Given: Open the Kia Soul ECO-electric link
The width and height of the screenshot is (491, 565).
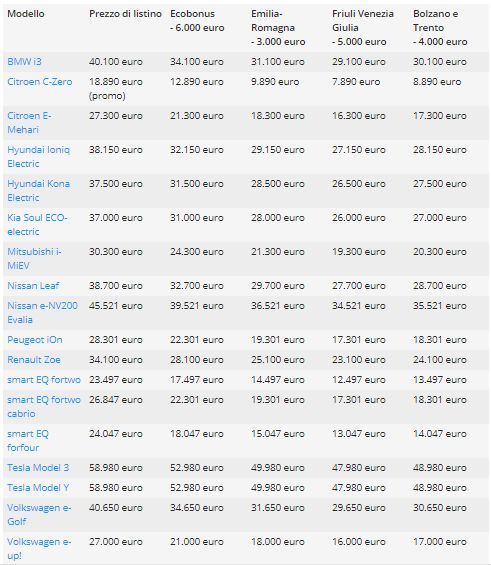Looking at the screenshot, I should click(37, 224).
